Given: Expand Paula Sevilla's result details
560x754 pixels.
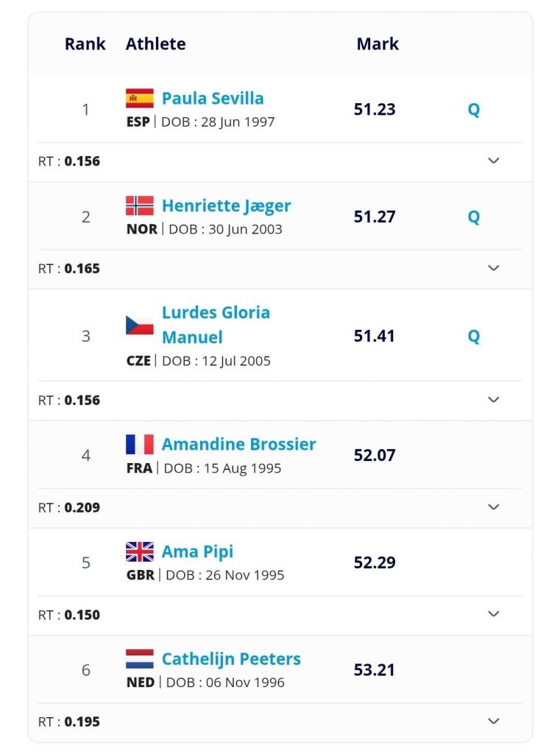Looking at the screenshot, I should (x=494, y=161).
